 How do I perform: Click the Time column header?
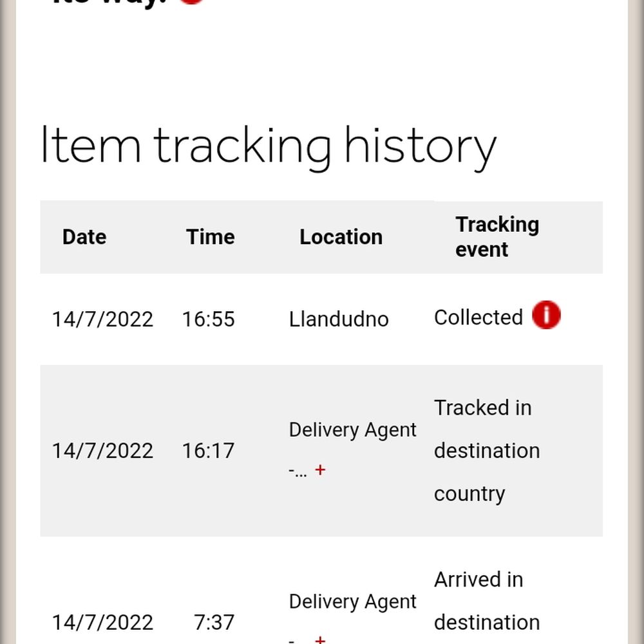pyautogui.click(x=210, y=237)
